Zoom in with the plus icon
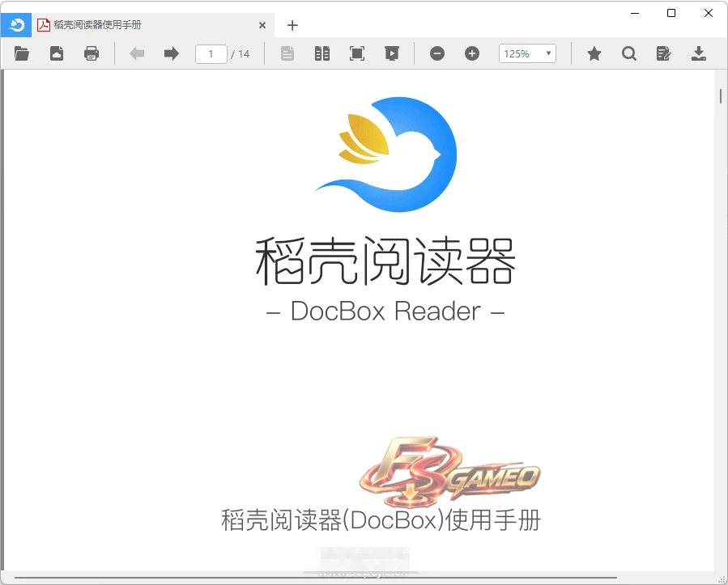 472,53
